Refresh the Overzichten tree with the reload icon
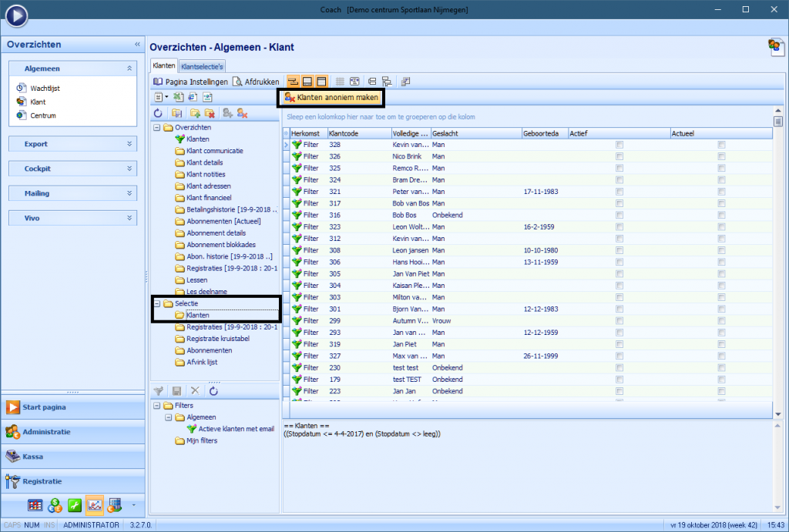Screen dimensions: 789x532 (158, 113)
